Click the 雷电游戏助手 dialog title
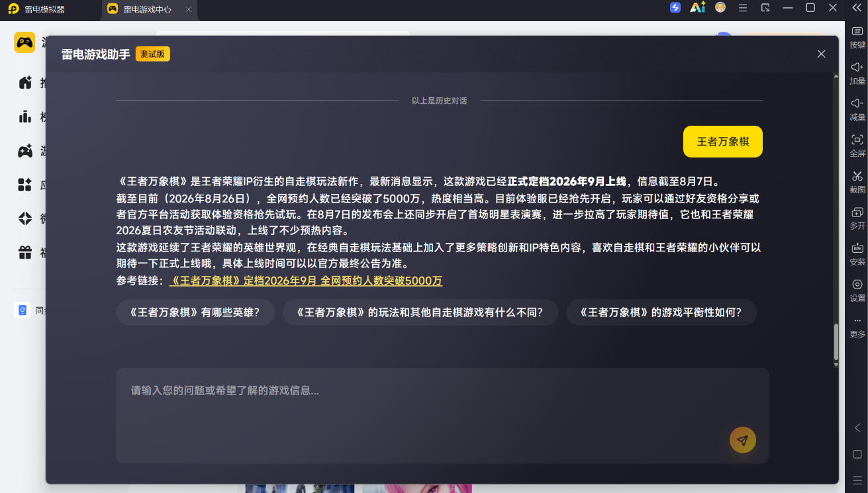The width and height of the screenshot is (868, 493). pyautogui.click(x=96, y=54)
